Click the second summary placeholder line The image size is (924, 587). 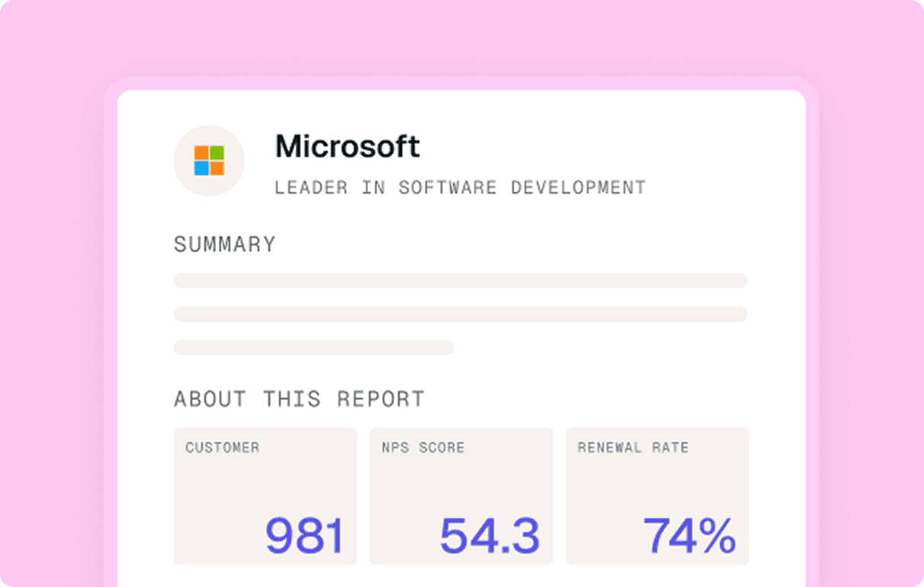460,314
